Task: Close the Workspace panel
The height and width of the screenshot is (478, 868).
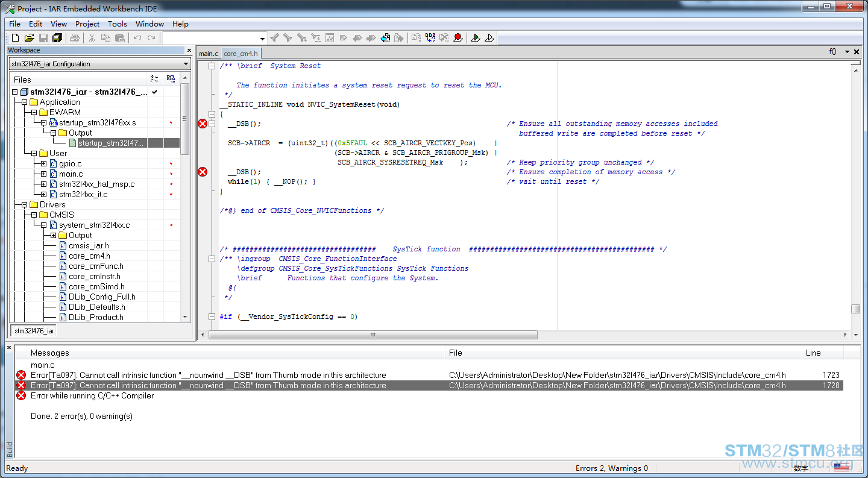Action: tap(189, 51)
